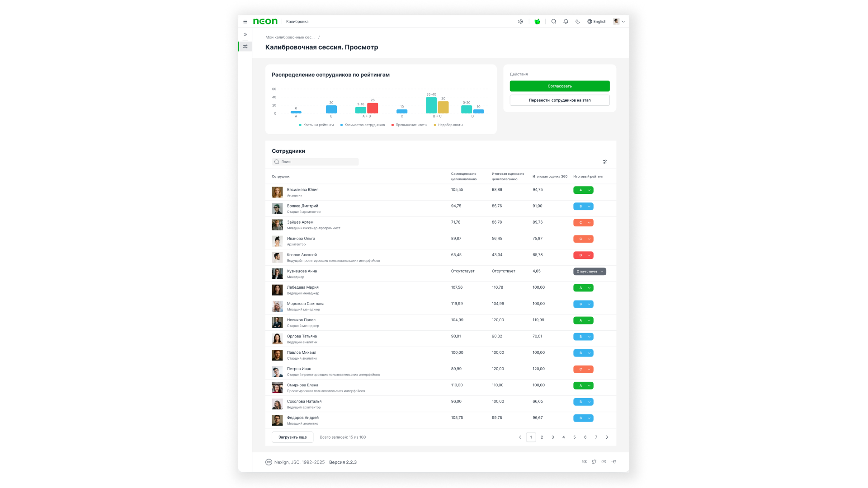The width and height of the screenshot is (868, 488).
Task: Toggle dark mode moon icon
Action: 577,21
